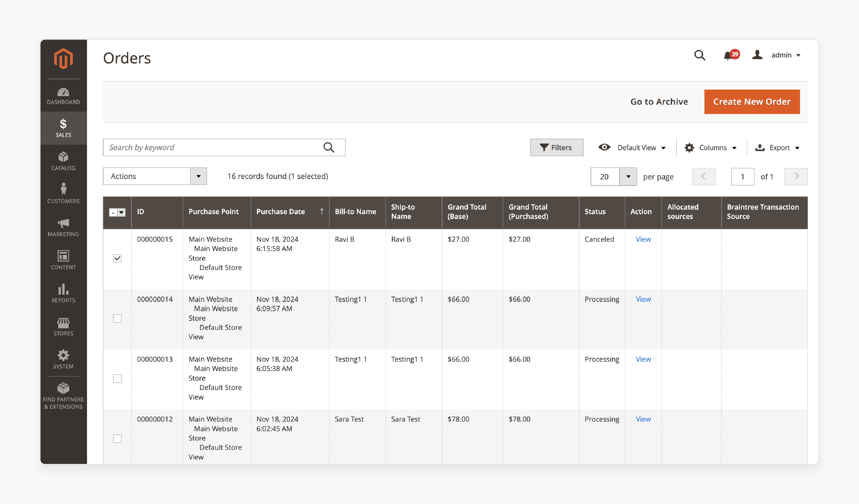The height and width of the screenshot is (504, 859).
Task: Open Find Partners & Extensions
Action: point(64,396)
